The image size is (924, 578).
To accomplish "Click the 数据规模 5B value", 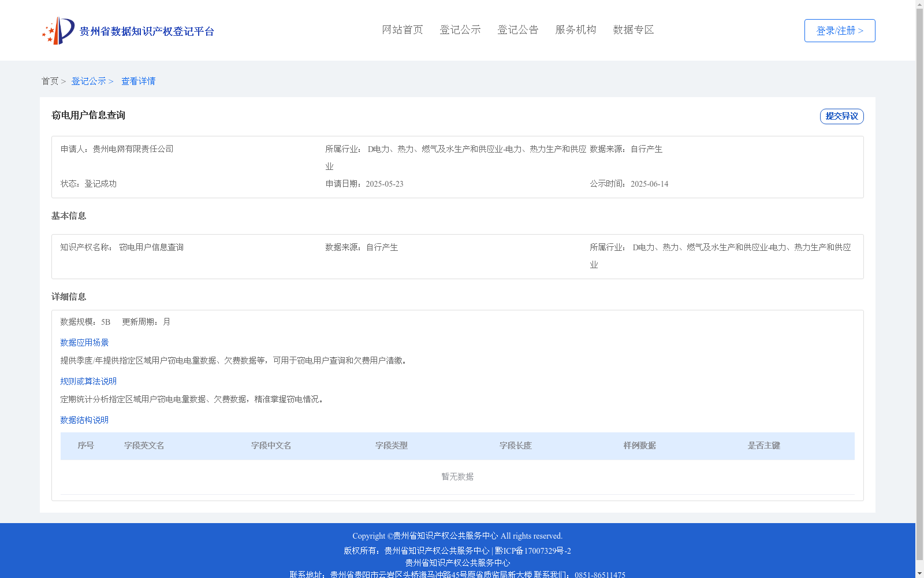I will [106, 323].
